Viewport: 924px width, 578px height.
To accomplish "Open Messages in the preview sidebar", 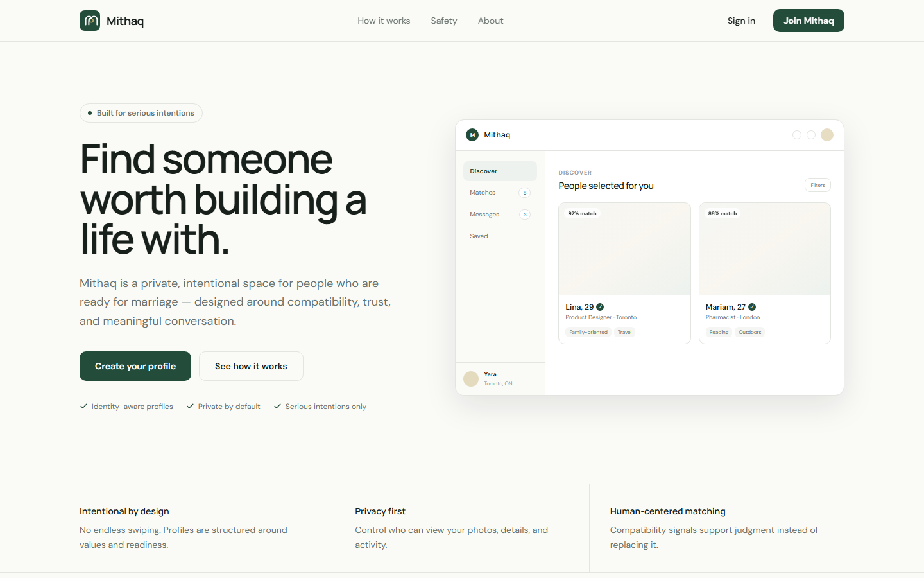I will tap(500, 215).
